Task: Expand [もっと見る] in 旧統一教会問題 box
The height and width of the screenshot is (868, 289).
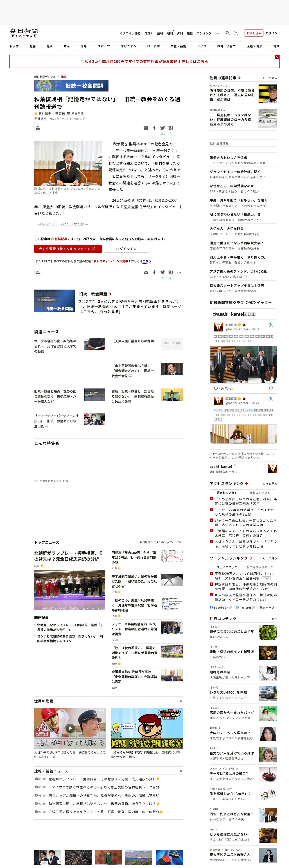Action: tap(109, 311)
